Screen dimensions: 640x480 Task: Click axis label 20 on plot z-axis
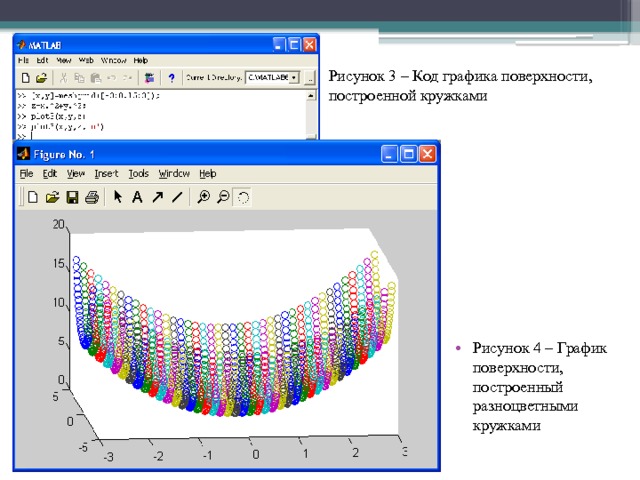[x=59, y=224]
